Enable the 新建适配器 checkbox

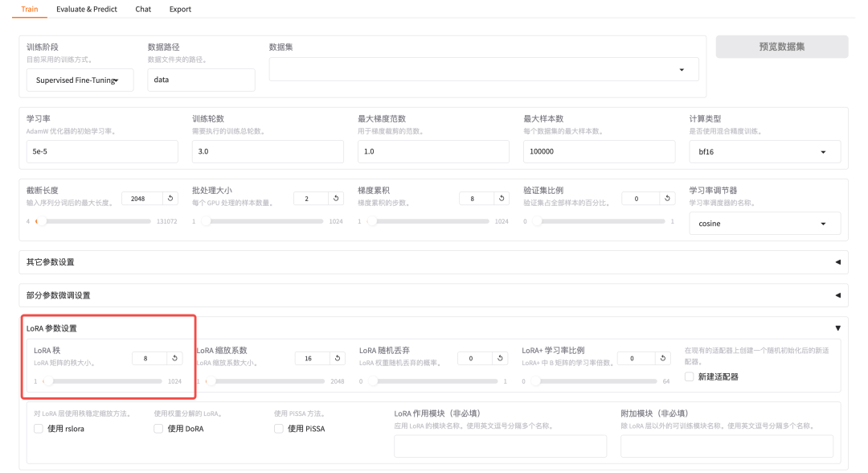690,376
